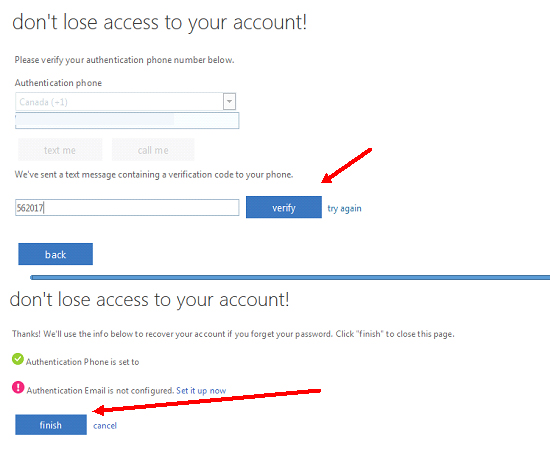Image resolution: width=550 pixels, height=450 pixels.
Task: Click the upper 'don't lose access' heading
Action: (160, 23)
